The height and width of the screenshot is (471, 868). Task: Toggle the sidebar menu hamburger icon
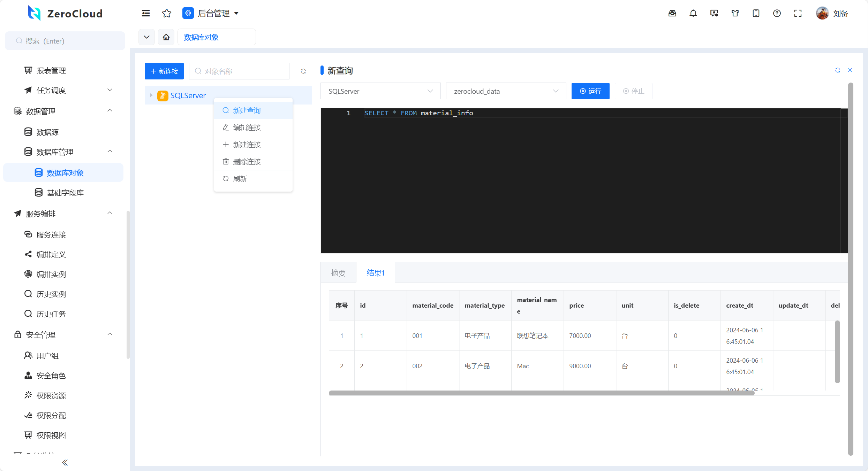click(146, 13)
